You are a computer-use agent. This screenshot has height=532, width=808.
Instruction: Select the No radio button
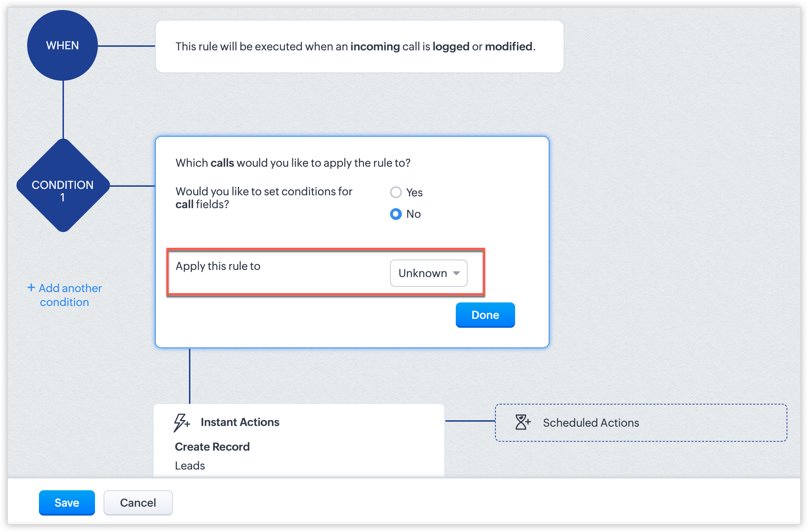[x=396, y=214]
